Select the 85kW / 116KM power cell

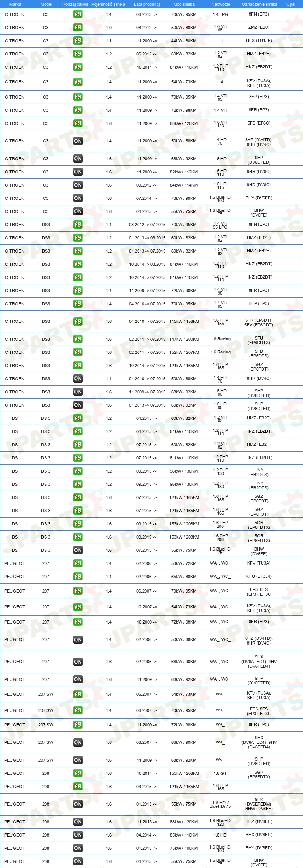(184, 835)
